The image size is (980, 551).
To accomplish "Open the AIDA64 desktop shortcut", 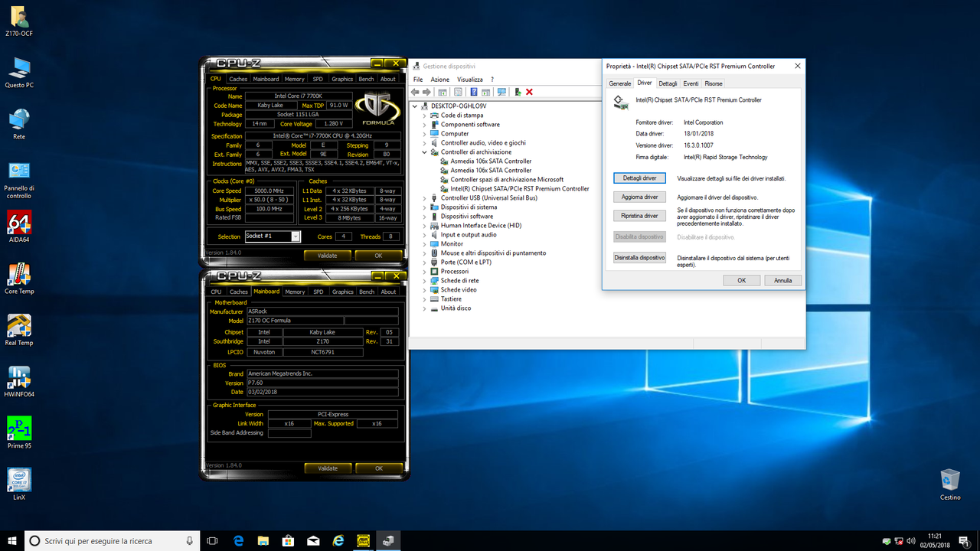I will coord(19,227).
